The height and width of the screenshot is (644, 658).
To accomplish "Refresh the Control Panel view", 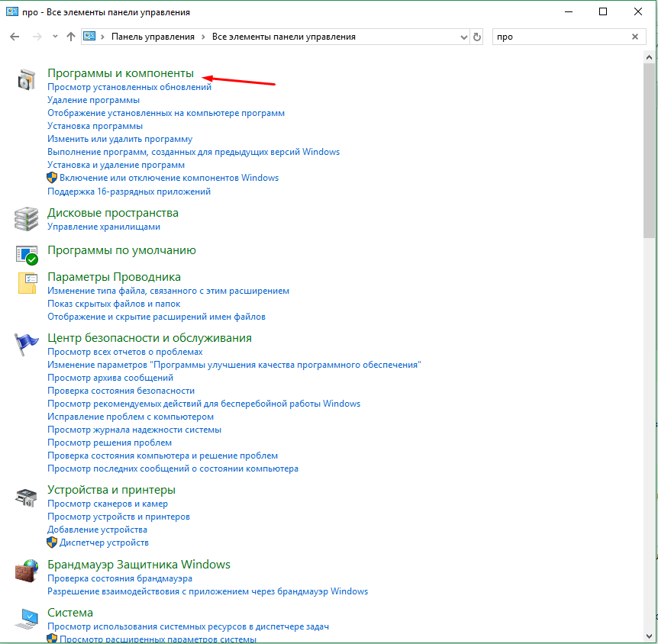I will (x=477, y=37).
